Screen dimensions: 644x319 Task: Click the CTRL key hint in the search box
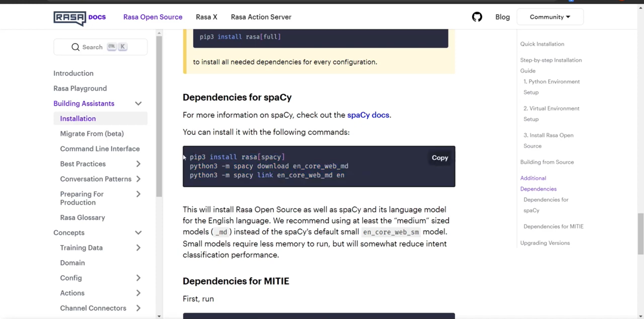tap(112, 47)
